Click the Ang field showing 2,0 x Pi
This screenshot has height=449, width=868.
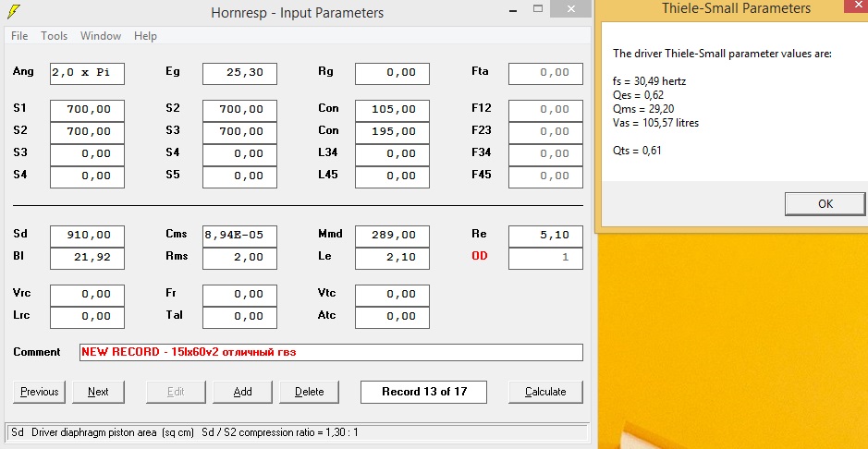(87, 74)
